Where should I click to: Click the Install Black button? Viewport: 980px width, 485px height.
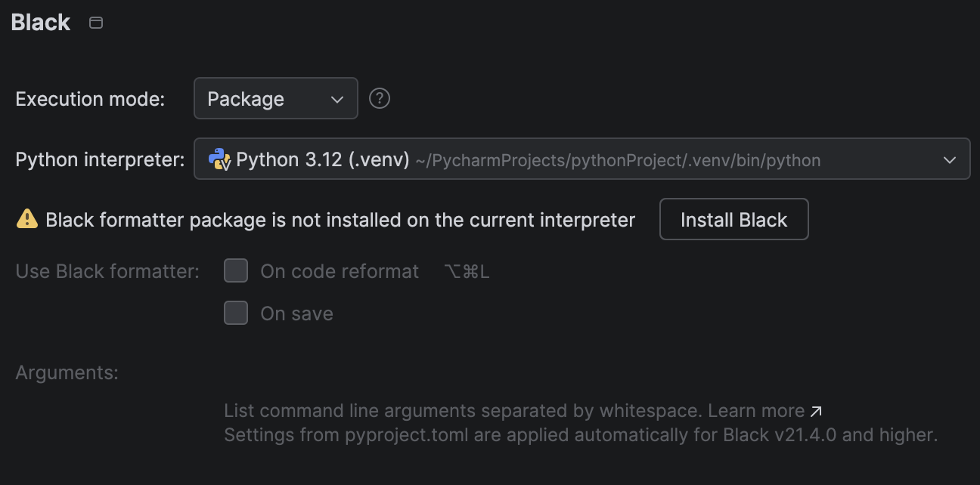click(733, 219)
